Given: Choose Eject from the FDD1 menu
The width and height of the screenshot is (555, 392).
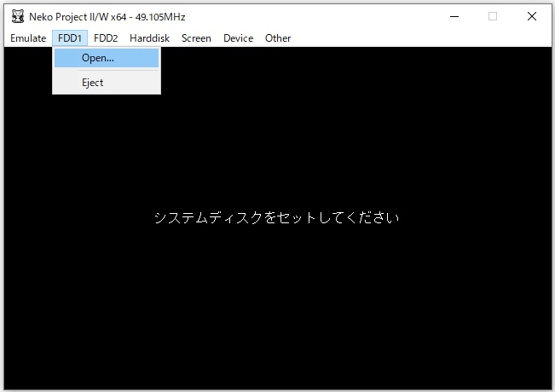Looking at the screenshot, I should point(107,83).
